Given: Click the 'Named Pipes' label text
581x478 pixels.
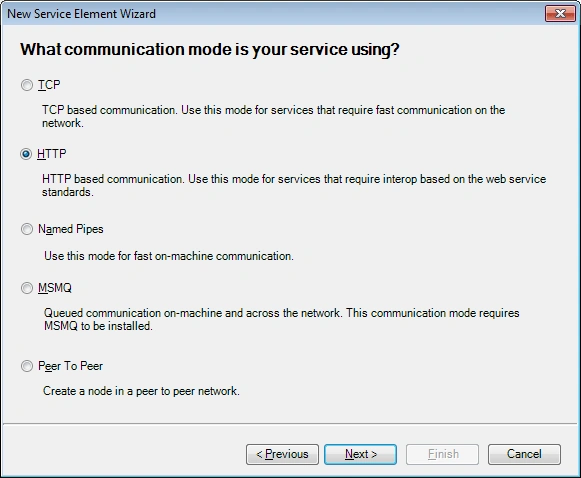Looking at the screenshot, I should 71,229.
